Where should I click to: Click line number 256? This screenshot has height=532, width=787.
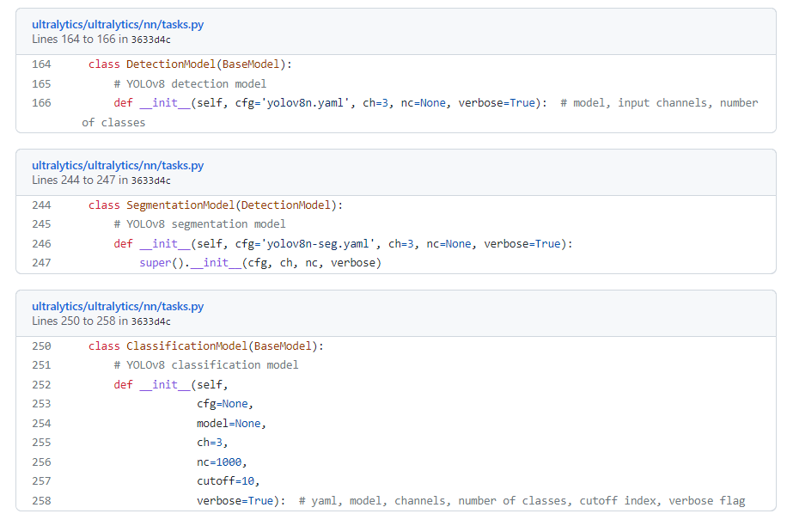click(41, 462)
